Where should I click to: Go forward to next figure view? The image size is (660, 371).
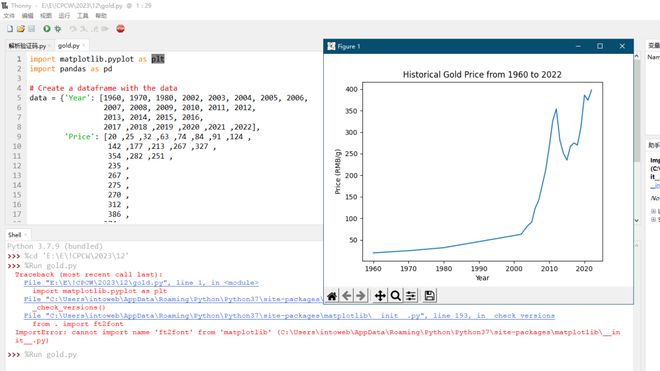[361, 296]
